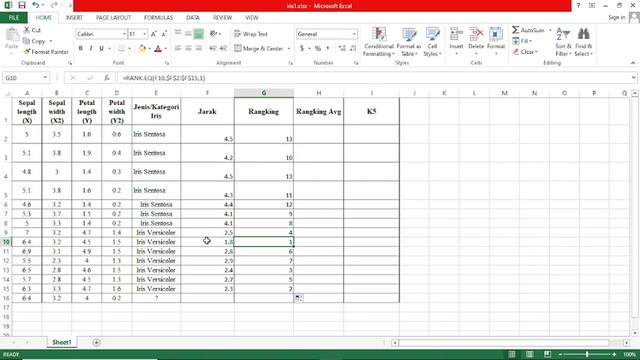Image resolution: width=640 pixels, height=360 pixels.
Task: Toggle Italic formatting
Action: click(x=91, y=49)
